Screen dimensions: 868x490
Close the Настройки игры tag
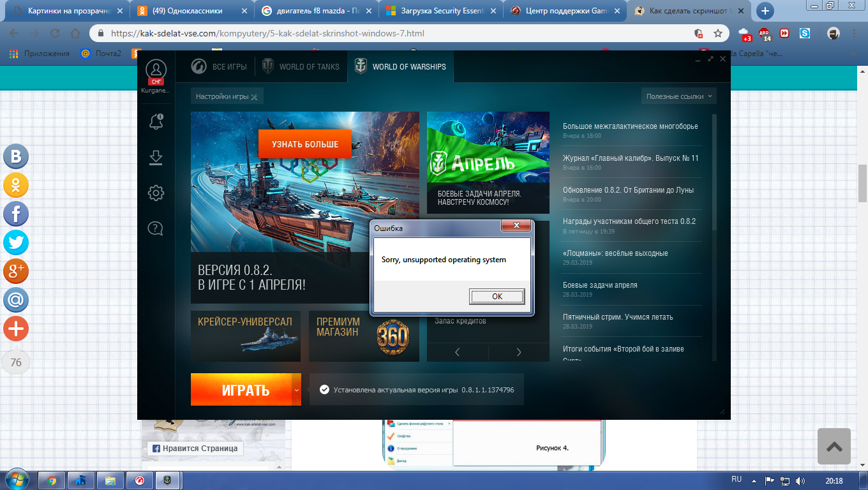[254, 97]
